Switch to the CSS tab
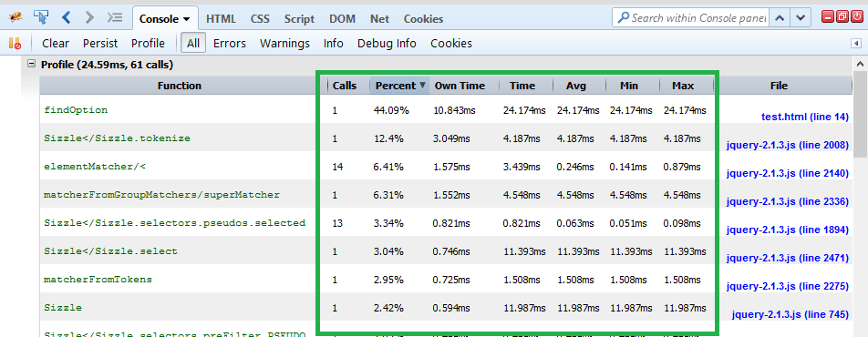Screen dimensions: 868x337 point(260,19)
